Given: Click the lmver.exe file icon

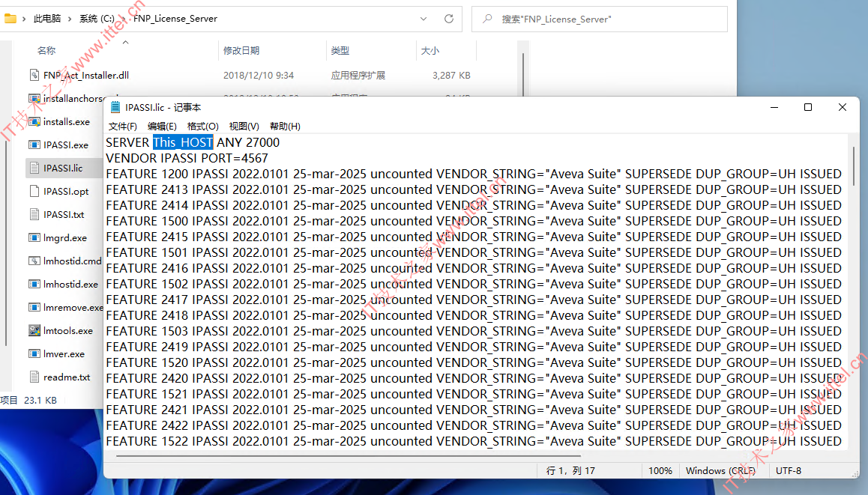Looking at the screenshot, I should click(x=34, y=354).
